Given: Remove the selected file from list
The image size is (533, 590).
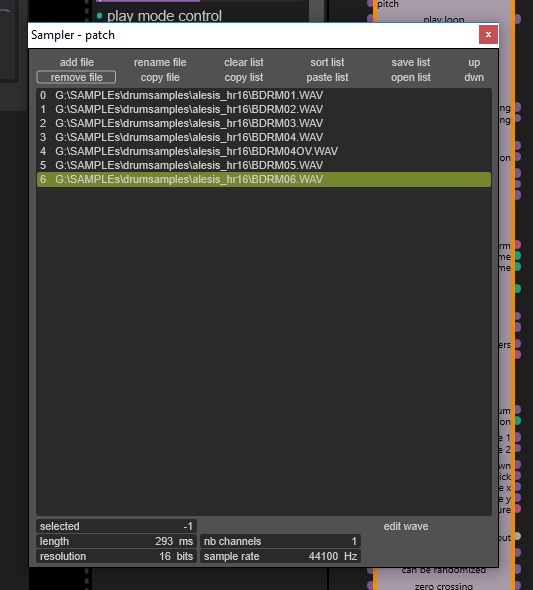Looking at the screenshot, I should point(76,77).
